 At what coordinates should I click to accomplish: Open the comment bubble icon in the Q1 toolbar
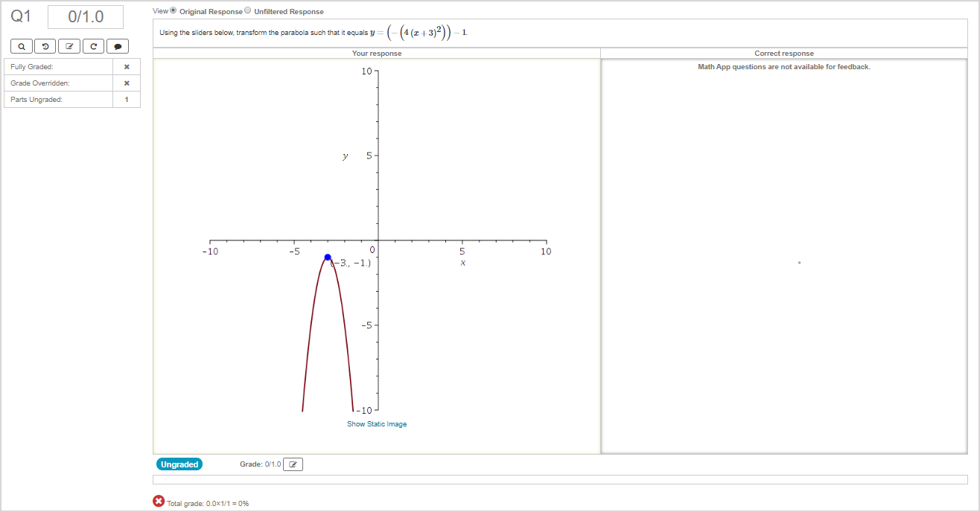[117, 46]
